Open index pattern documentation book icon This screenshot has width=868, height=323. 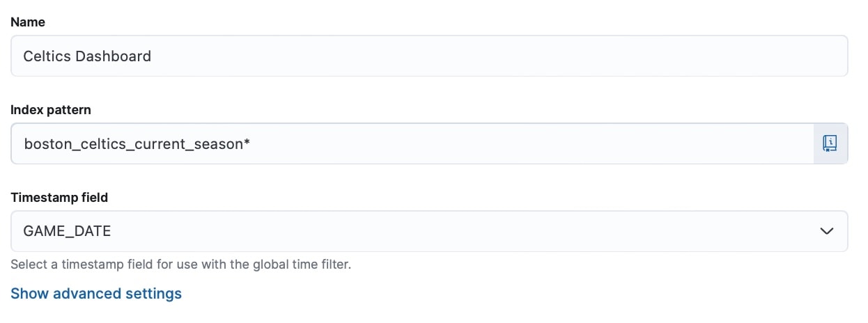[830, 143]
